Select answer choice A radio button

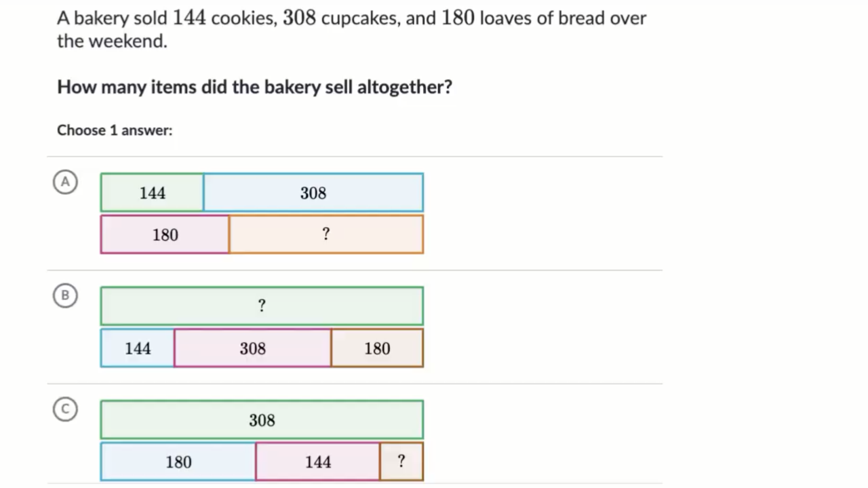pyautogui.click(x=65, y=182)
